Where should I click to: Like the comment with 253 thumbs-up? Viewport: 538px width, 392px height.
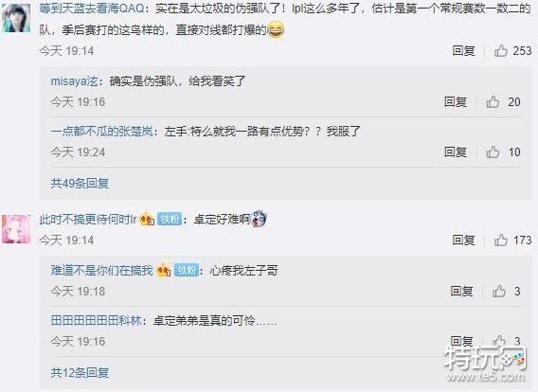tap(501, 51)
